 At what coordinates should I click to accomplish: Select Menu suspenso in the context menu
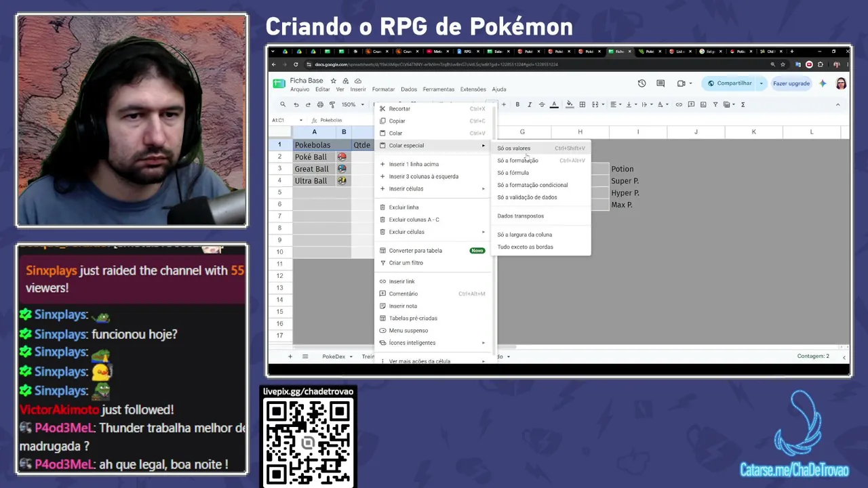(431, 331)
